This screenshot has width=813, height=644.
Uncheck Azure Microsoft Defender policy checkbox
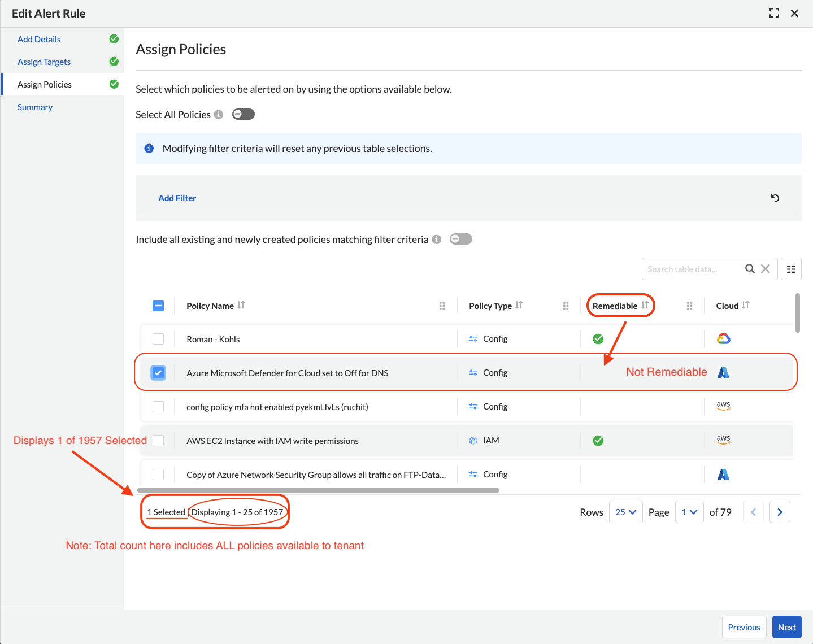pos(158,373)
